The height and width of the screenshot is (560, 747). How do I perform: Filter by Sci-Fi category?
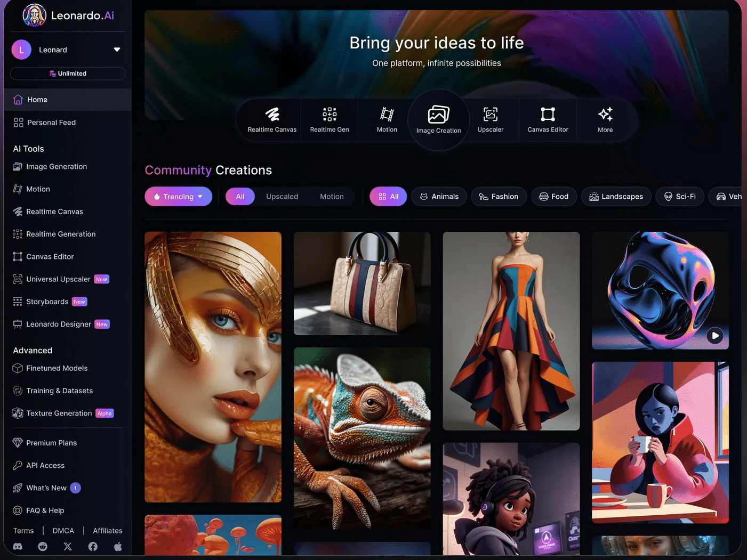(679, 197)
